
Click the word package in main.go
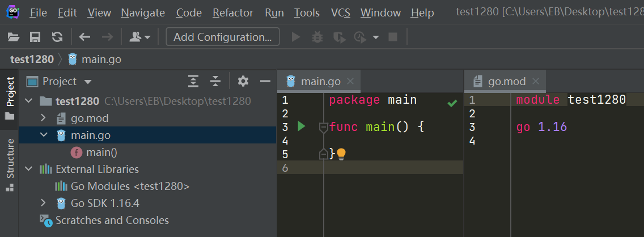355,100
